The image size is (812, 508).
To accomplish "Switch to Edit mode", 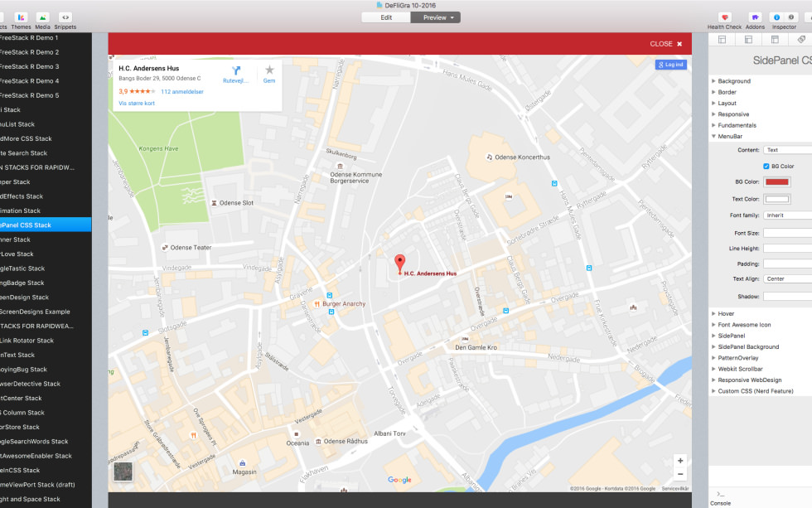I will pyautogui.click(x=386, y=17).
